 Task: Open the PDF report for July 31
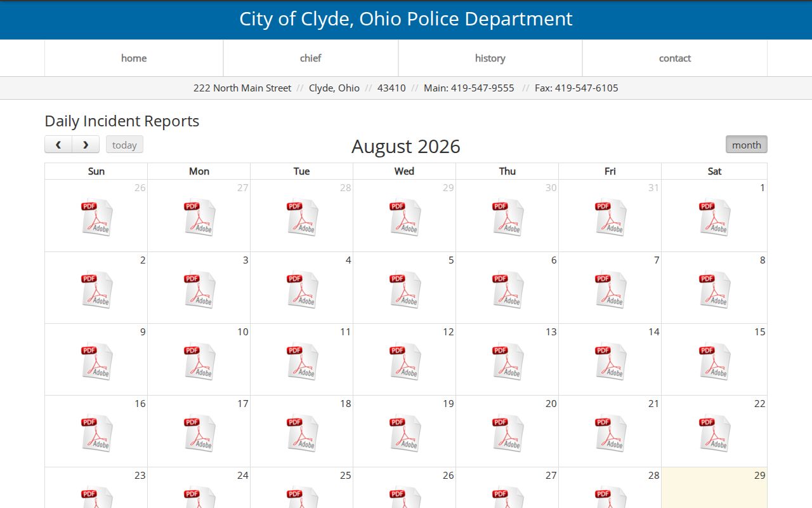610,217
